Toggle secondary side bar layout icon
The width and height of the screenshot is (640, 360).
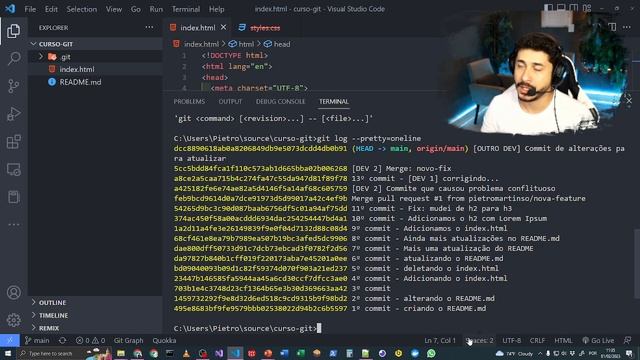[574, 8]
